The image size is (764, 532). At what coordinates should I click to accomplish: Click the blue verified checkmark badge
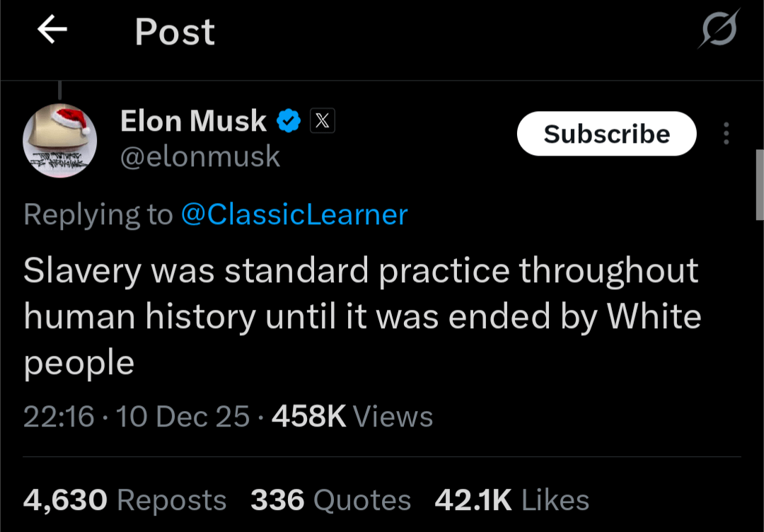tap(288, 122)
